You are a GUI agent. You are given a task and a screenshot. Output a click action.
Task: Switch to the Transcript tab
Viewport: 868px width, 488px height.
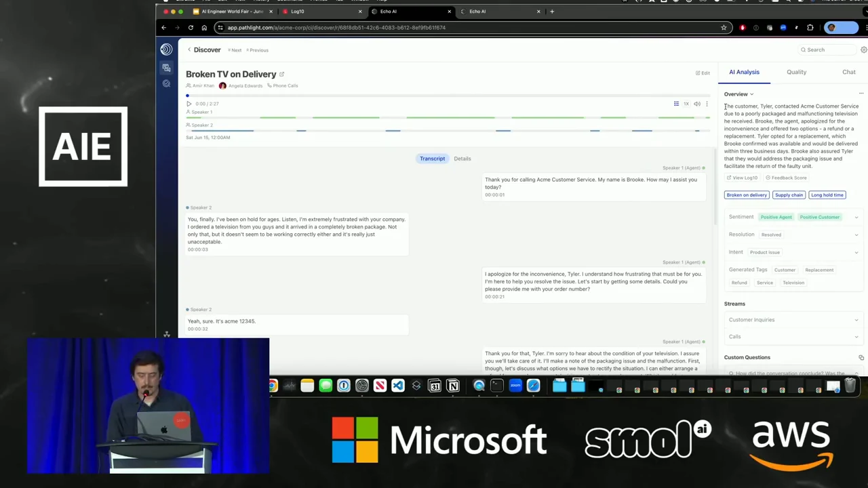(x=432, y=159)
